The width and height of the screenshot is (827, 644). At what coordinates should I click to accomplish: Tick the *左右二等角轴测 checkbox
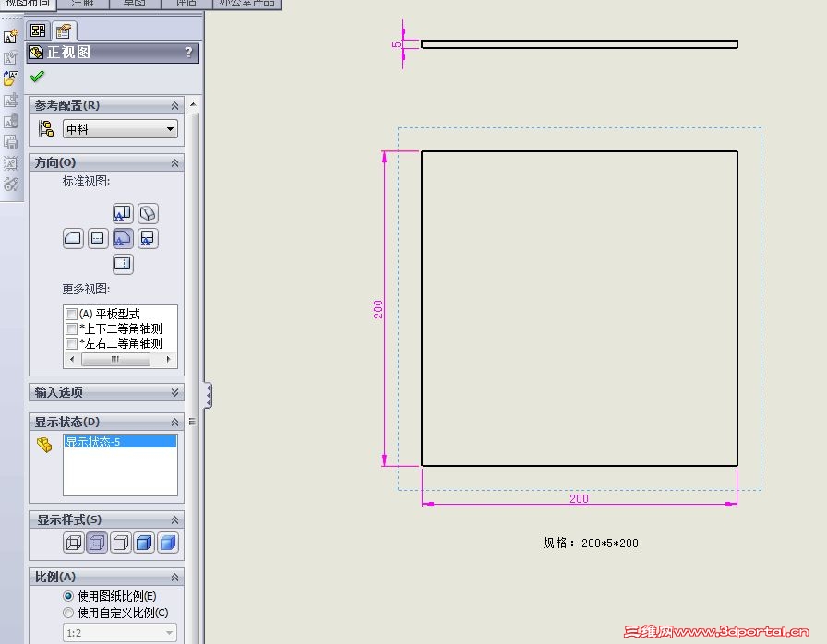72,343
